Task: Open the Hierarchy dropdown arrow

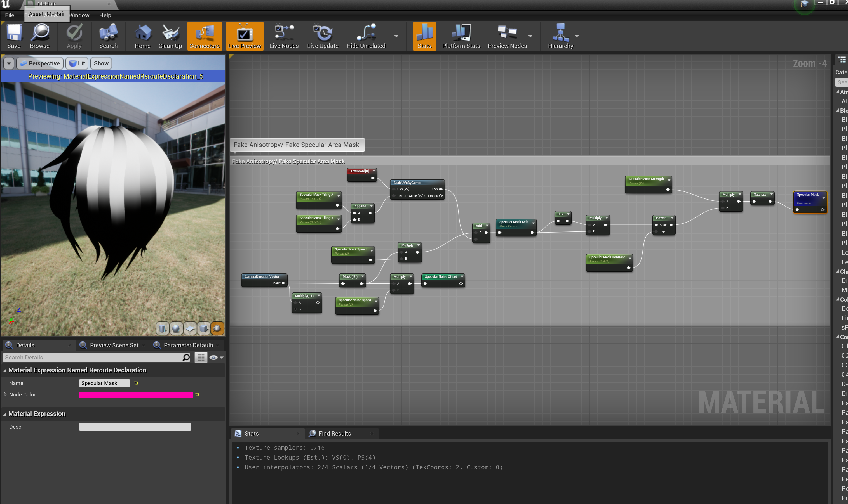Action: point(577,36)
